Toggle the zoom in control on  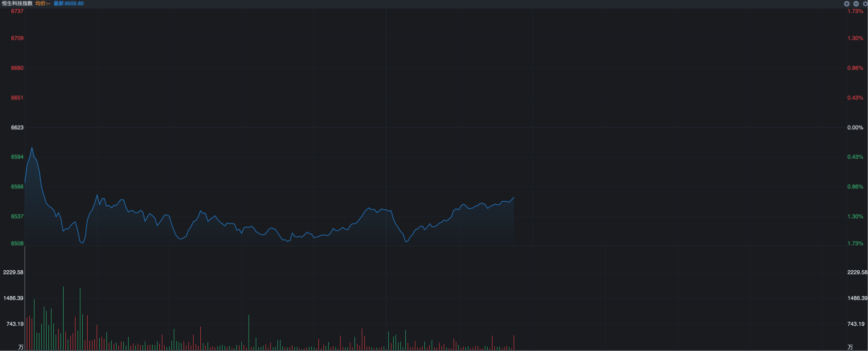[x=846, y=4]
